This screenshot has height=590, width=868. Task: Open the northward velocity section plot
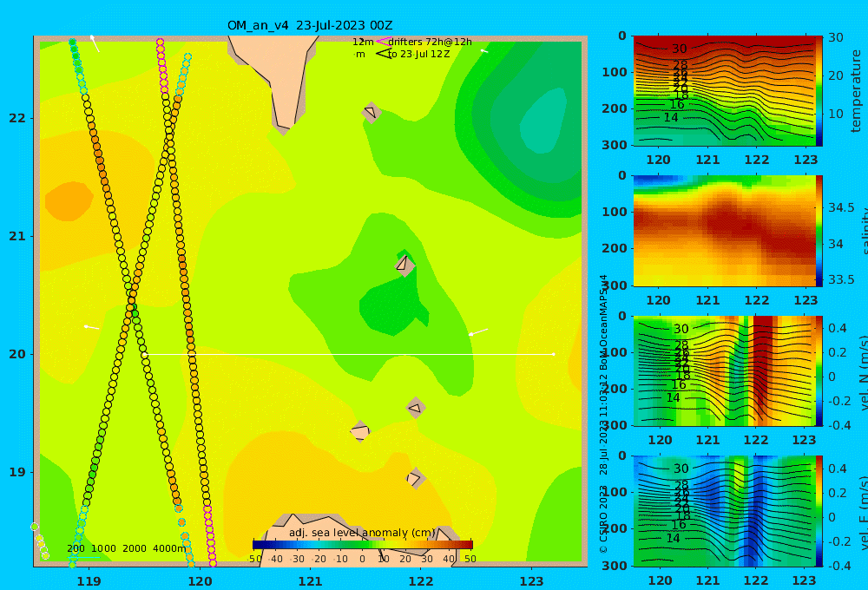pyautogui.click(x=724, y=370)
